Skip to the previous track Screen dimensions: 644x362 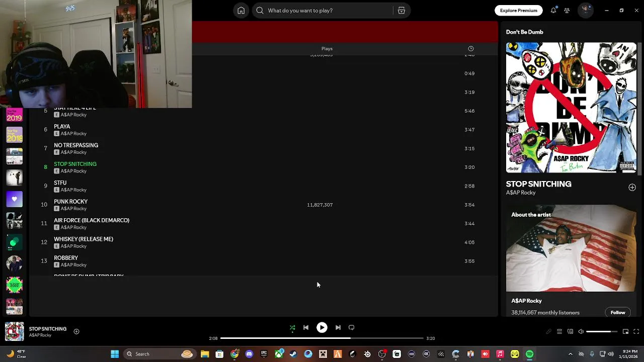(x=306, y=328)
